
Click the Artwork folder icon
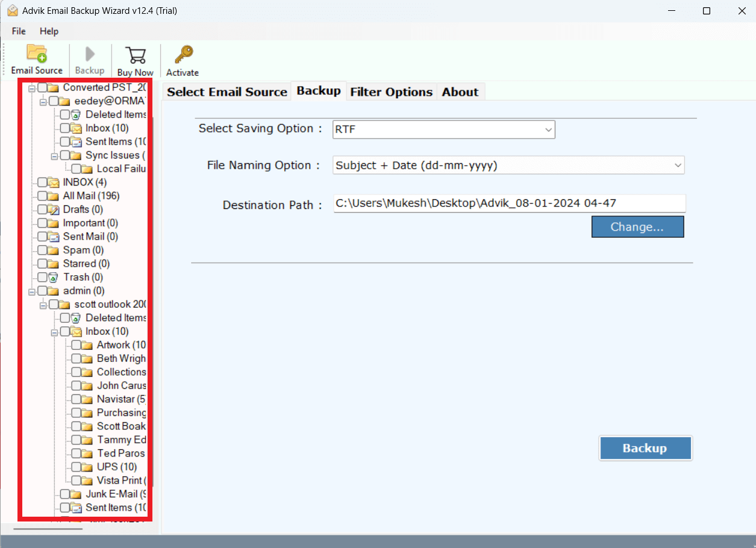(88, 345)
